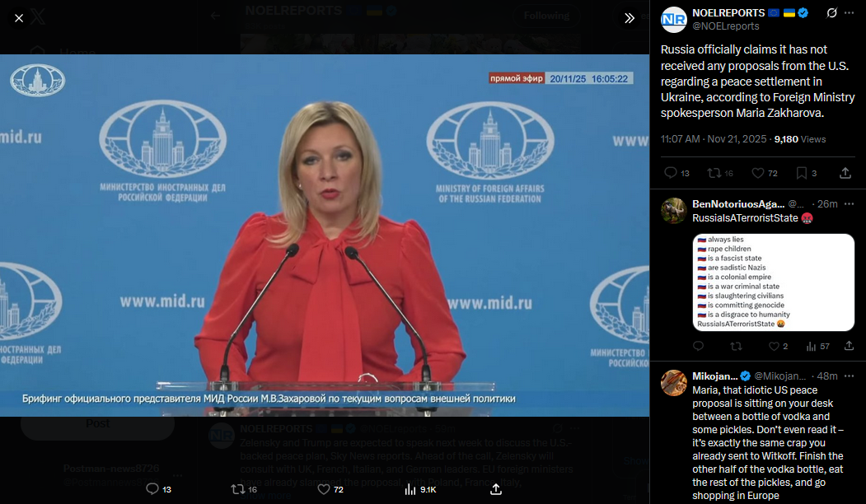Like BenNotoriuosAga comment with 2 likes
The image size is (866, 504).
(x=778, y=346)
